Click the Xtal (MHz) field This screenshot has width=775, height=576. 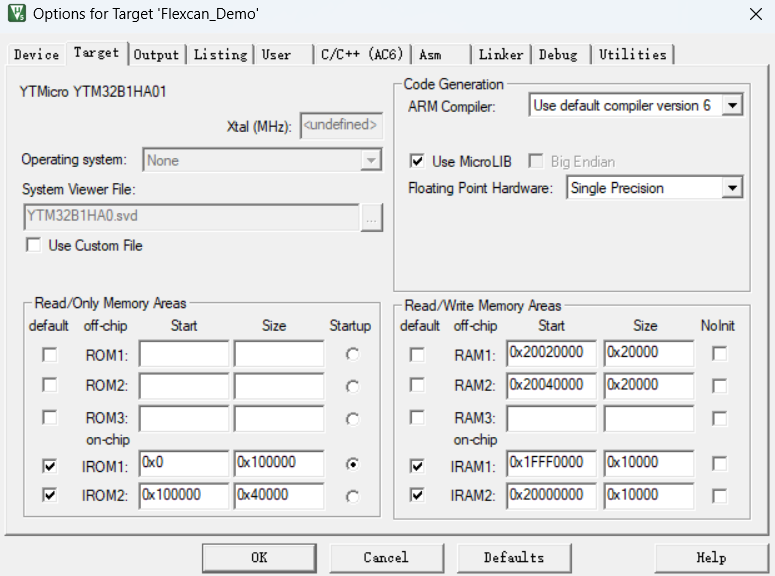pos(341,125)
